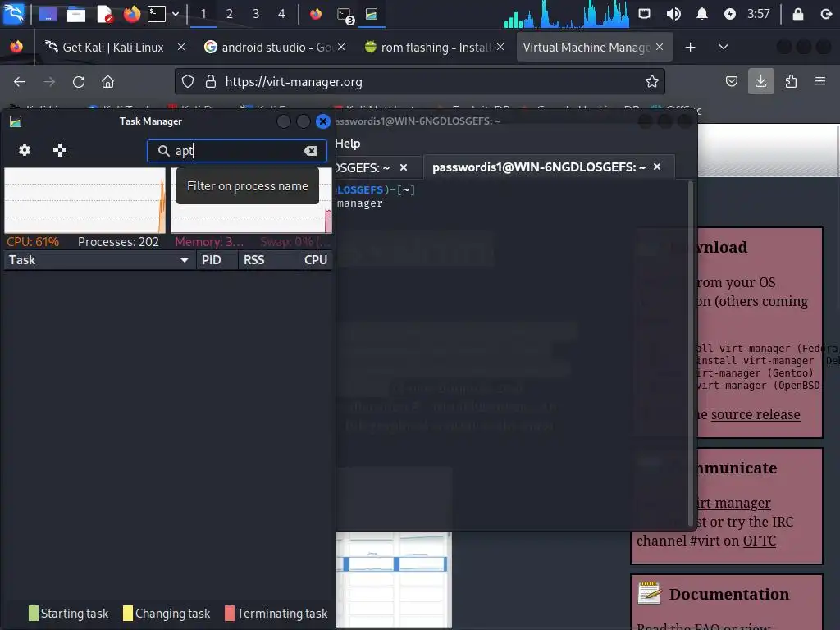Open the OFTC link
The image size is (840, 630).
[759, 541]
